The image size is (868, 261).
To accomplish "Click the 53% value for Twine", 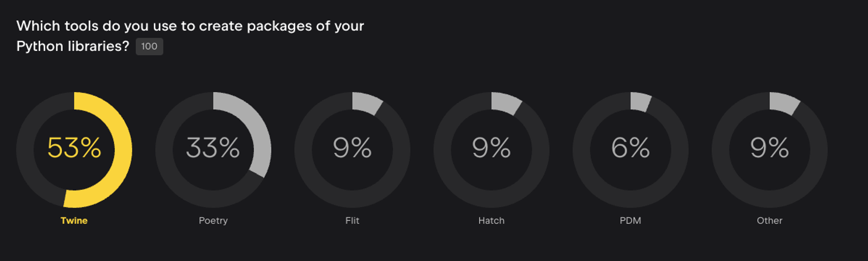I will (x=74, y=148).
